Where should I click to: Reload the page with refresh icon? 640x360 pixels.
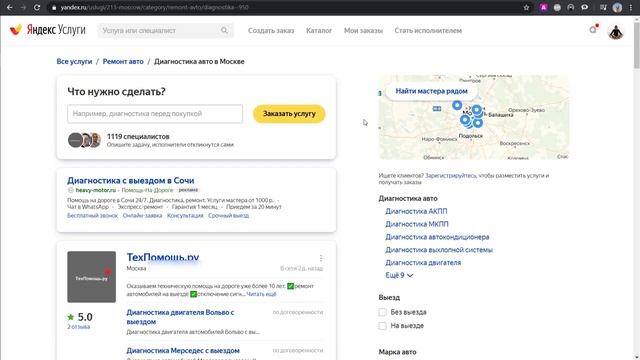[37, 7]
